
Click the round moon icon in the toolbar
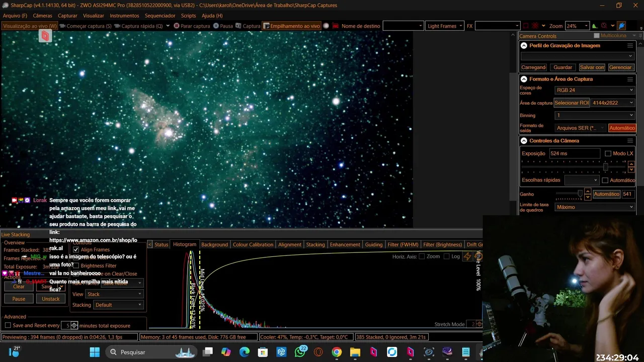coord(326,26)
